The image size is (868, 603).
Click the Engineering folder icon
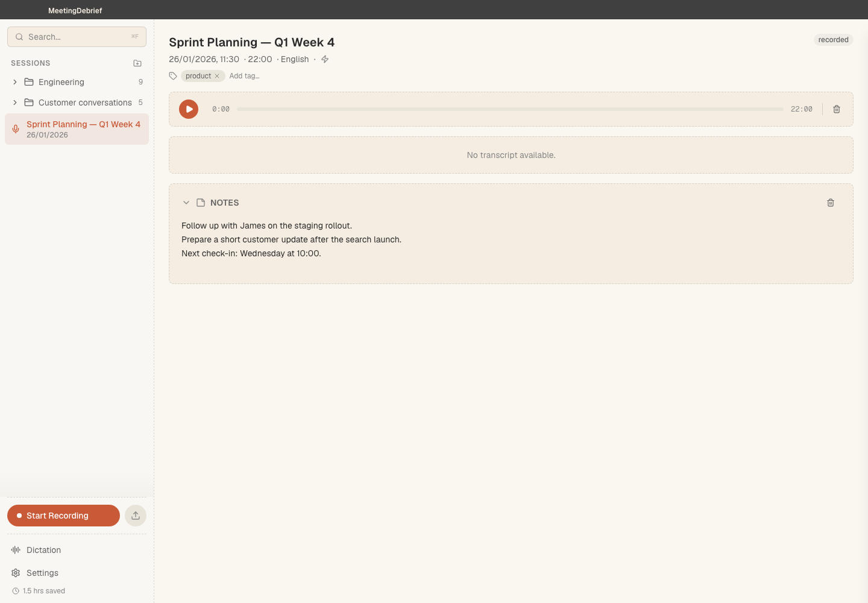29,82
